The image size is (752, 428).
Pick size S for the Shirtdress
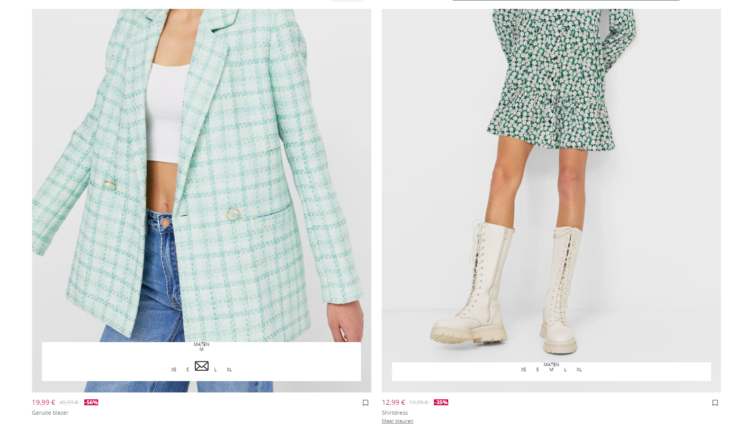coord(537,370)
